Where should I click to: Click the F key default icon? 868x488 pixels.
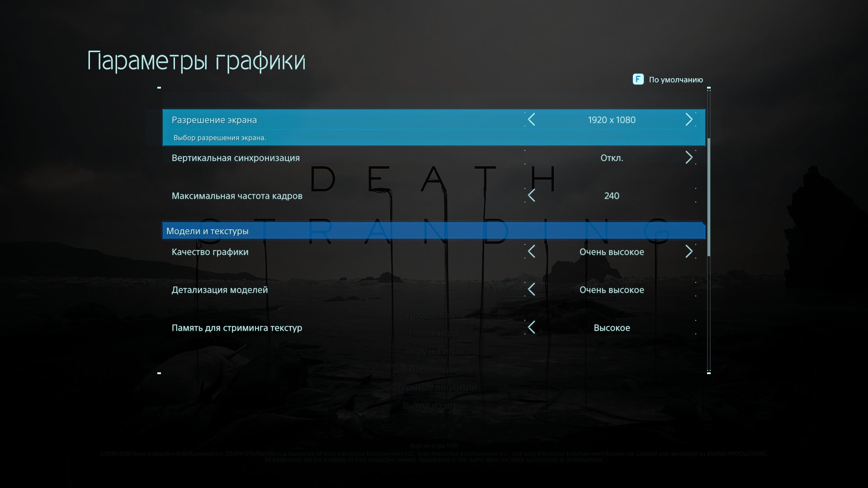pos(638,80)
